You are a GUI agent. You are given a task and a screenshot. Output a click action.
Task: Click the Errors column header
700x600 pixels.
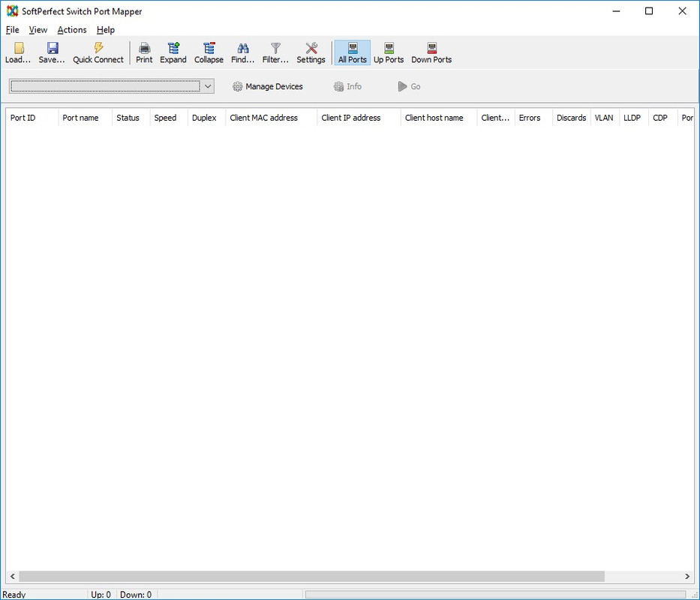[533, 118]
